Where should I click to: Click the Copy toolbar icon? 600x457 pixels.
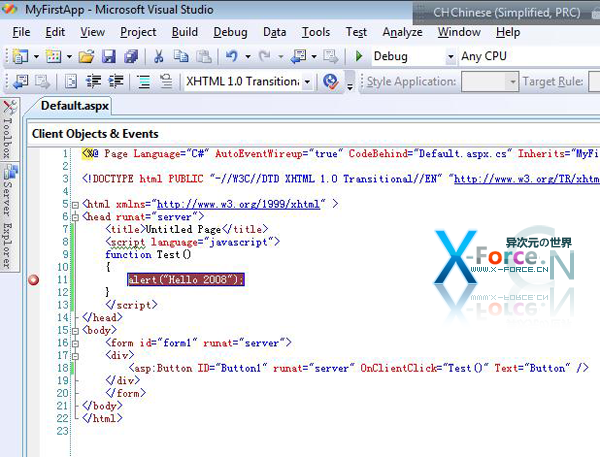point(181,57)
